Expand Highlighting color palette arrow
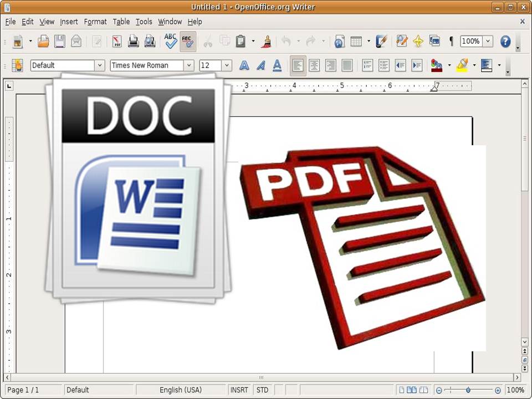532x399 pixels. tap(474, 65)
